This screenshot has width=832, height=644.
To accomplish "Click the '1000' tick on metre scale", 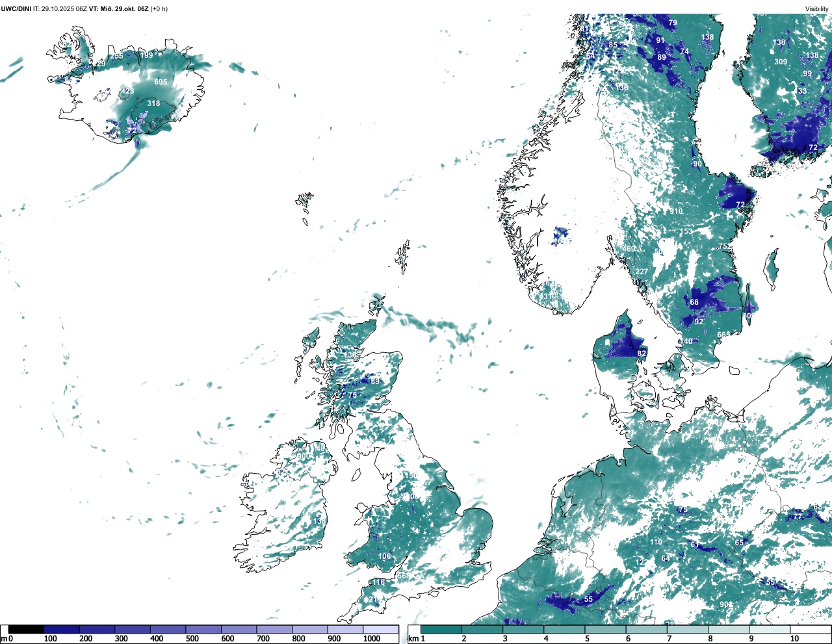I will pyautogui.click(x=372, y=639).
